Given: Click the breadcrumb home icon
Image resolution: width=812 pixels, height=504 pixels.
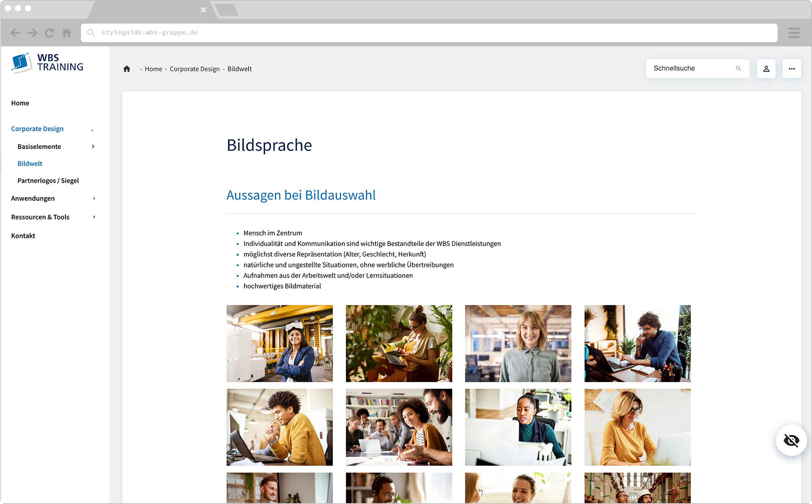Looking at the screenshot, I should [127, 69].
